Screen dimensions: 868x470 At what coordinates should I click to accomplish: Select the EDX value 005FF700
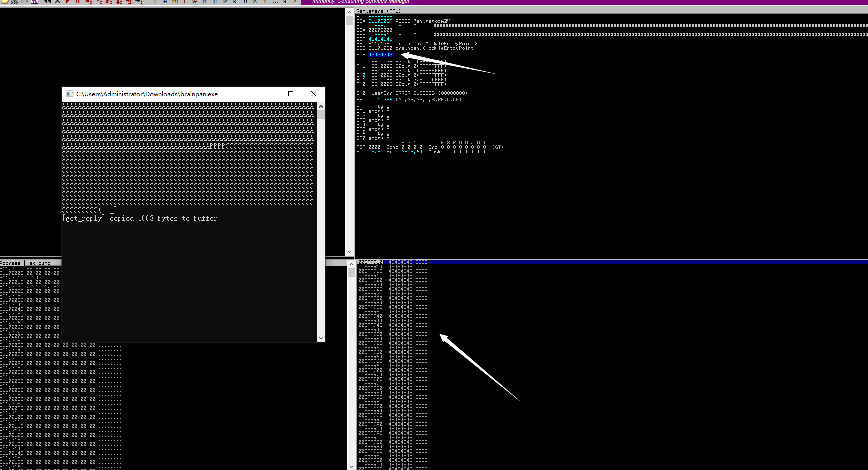(x=380, y=26)
